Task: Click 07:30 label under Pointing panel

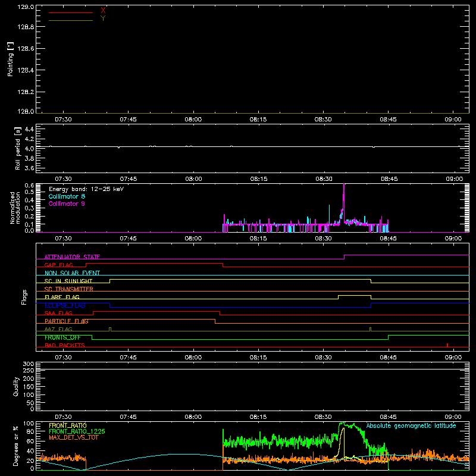Action: (x=63, y=120)
